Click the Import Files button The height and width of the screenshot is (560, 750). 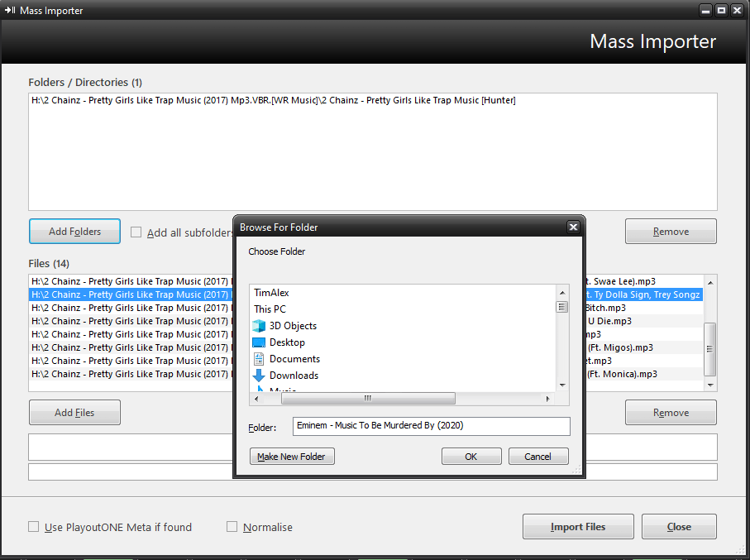[577, 526]
